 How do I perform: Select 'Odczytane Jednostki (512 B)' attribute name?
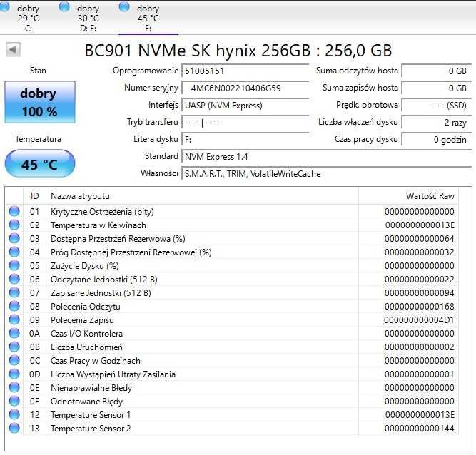point(104,280)
